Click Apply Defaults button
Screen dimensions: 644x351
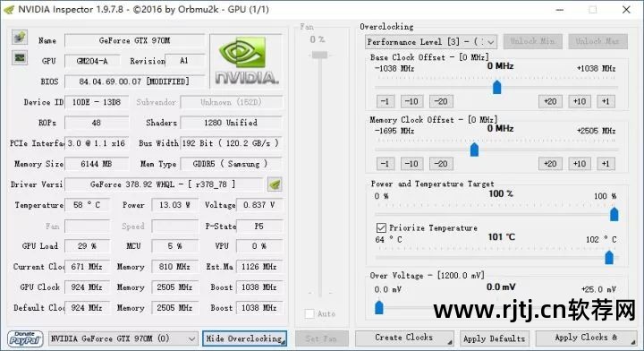495,338
